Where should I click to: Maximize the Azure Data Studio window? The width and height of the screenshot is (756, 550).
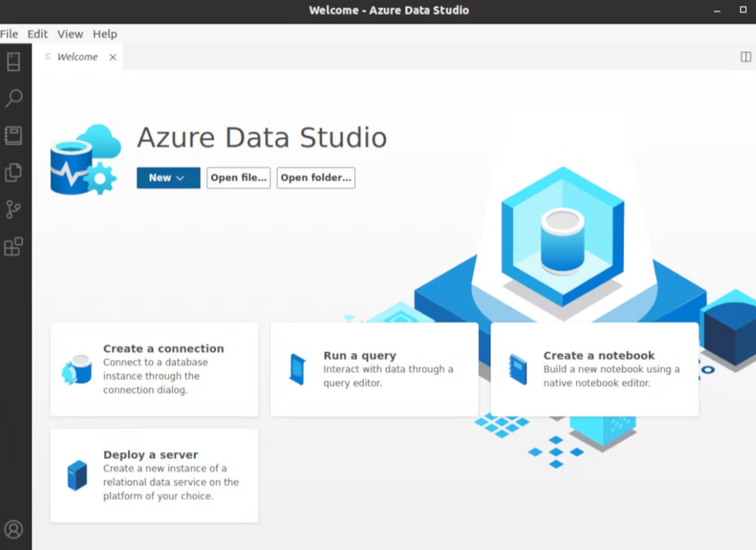pos(743,10)
